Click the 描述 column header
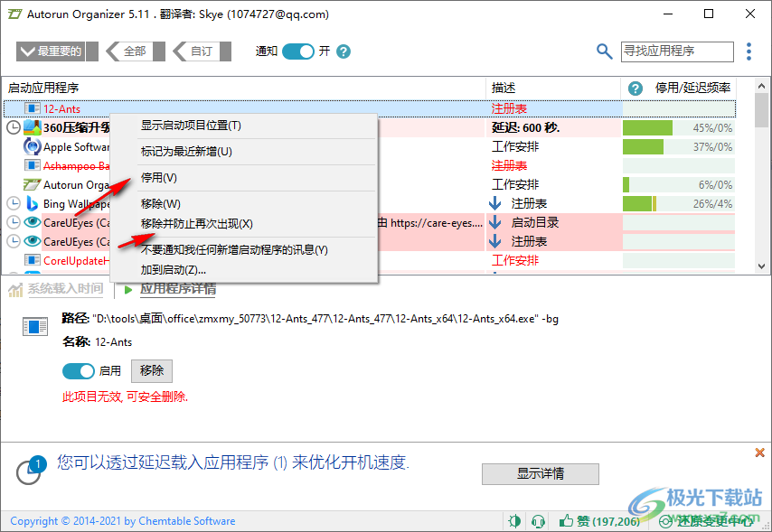The width and height of the screenshot is (772, 532). (553, 89)
